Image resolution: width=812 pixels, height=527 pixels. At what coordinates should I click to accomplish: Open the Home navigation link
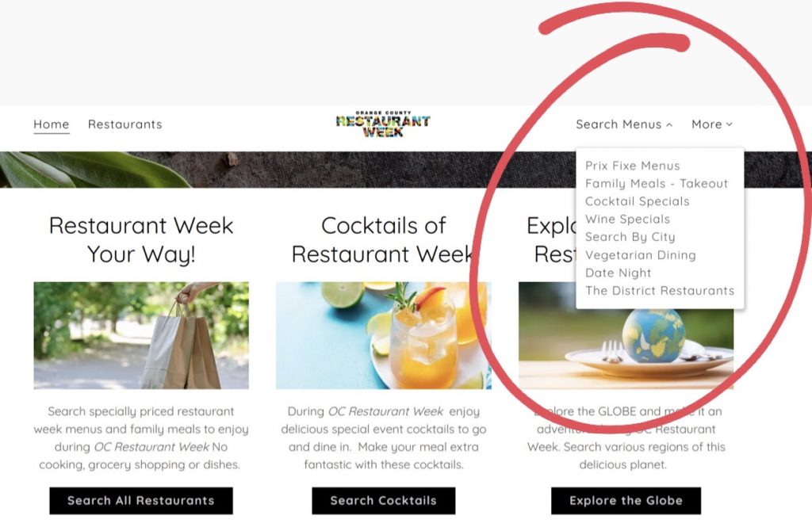(x=52, y=124)
